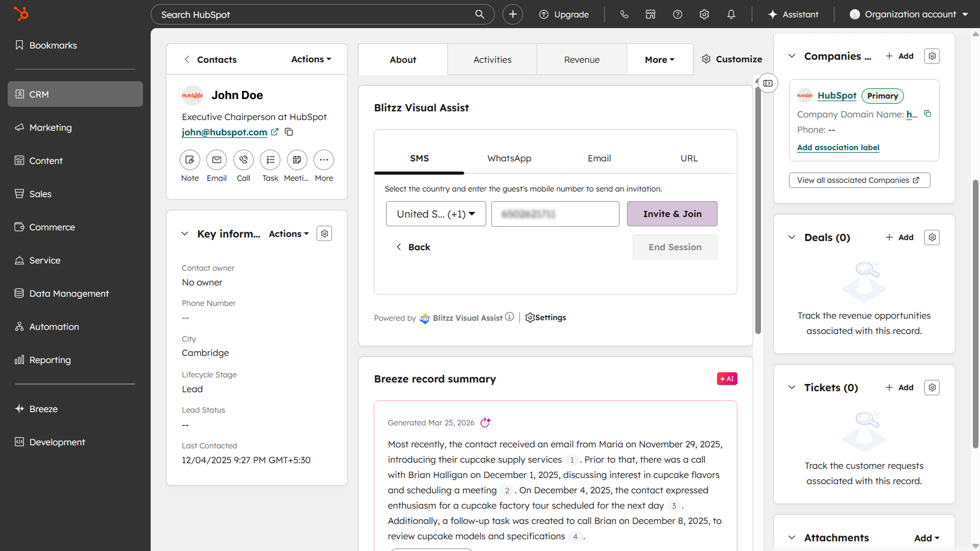Create a Task via task icon
Screen dimensions: 980x551
point(270,160)
